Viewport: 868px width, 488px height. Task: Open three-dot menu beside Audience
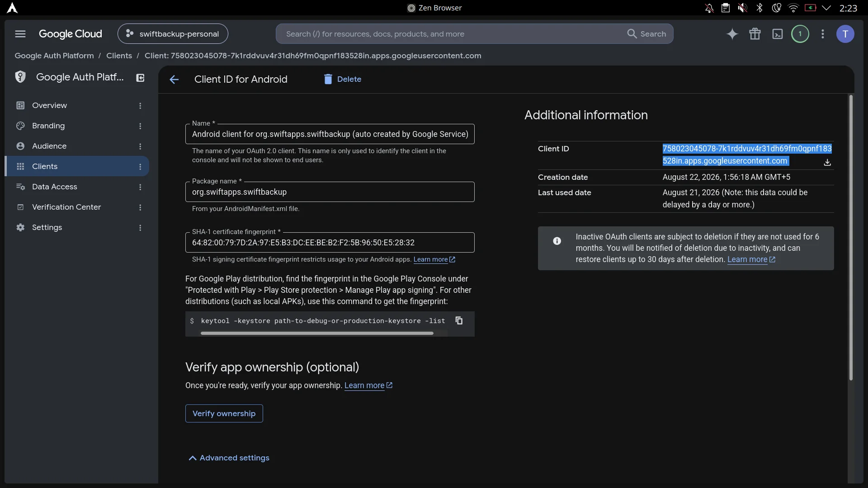point(140,146)
